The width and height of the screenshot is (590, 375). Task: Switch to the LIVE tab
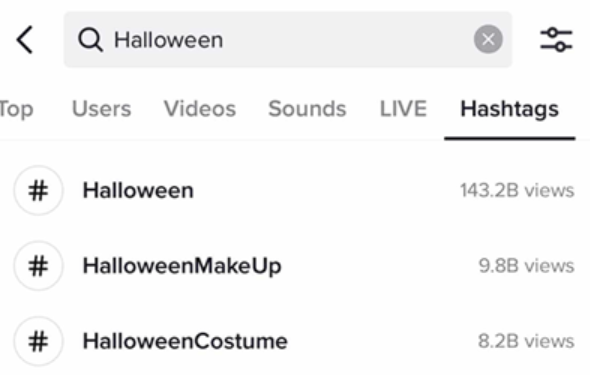(x=403, y=109)
